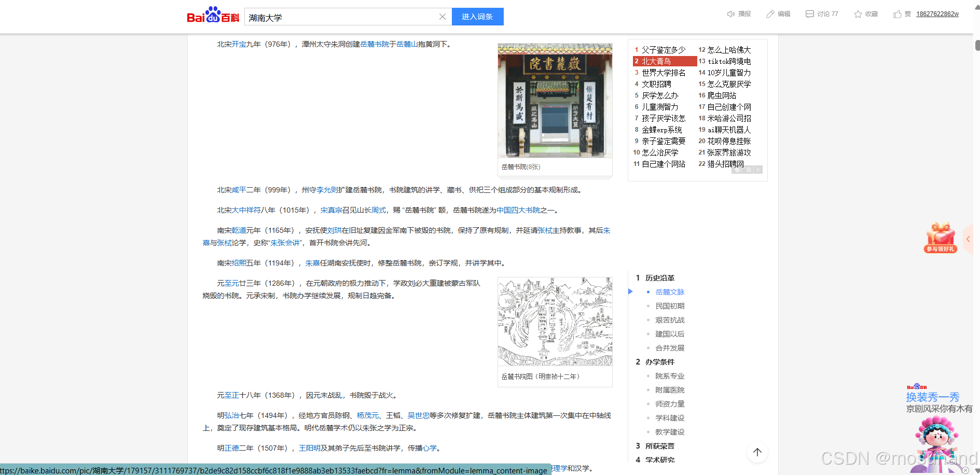Click the 进入词条 button

[477, 17]
